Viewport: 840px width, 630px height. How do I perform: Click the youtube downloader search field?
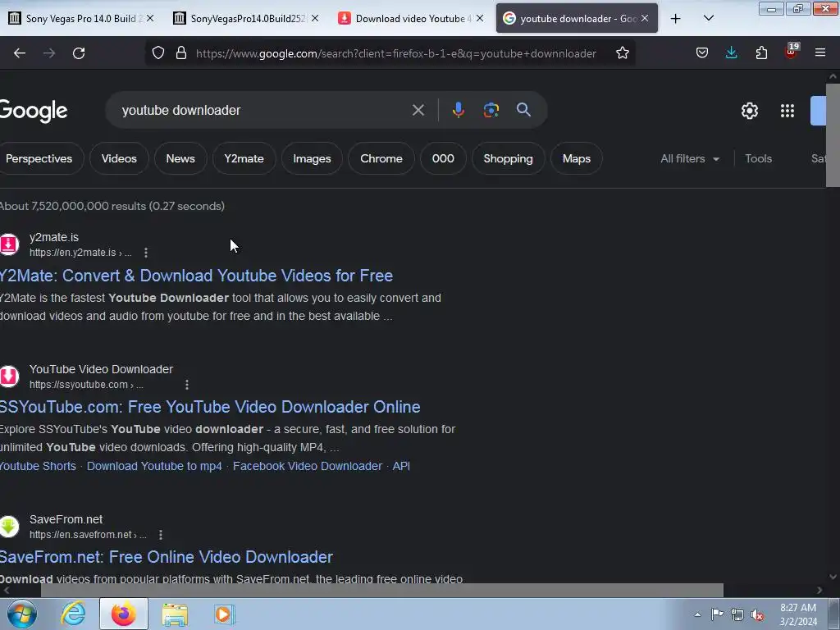pyautogui.click(x=262, y=111)
